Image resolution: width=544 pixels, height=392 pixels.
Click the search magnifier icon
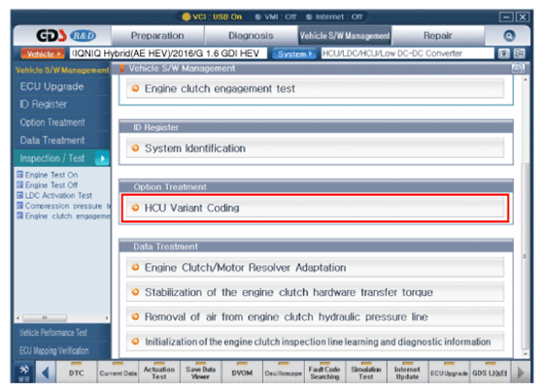click(x=509, y=36)
